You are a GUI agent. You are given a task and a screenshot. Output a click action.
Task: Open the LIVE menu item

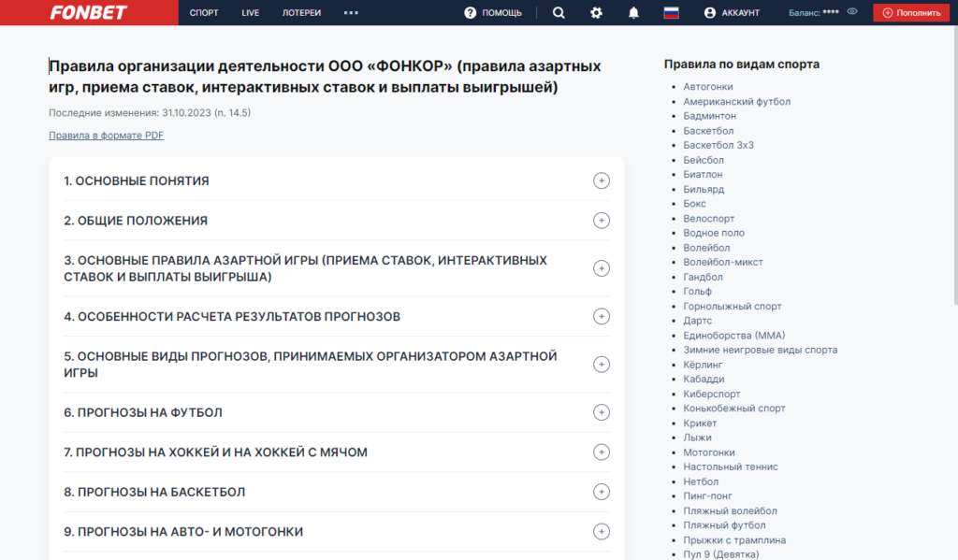tap(251, 13)
